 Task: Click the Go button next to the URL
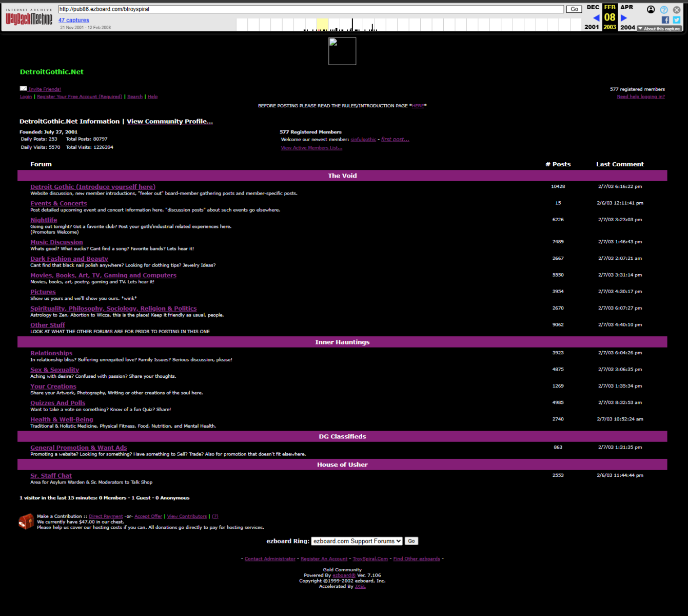[574, 9]
